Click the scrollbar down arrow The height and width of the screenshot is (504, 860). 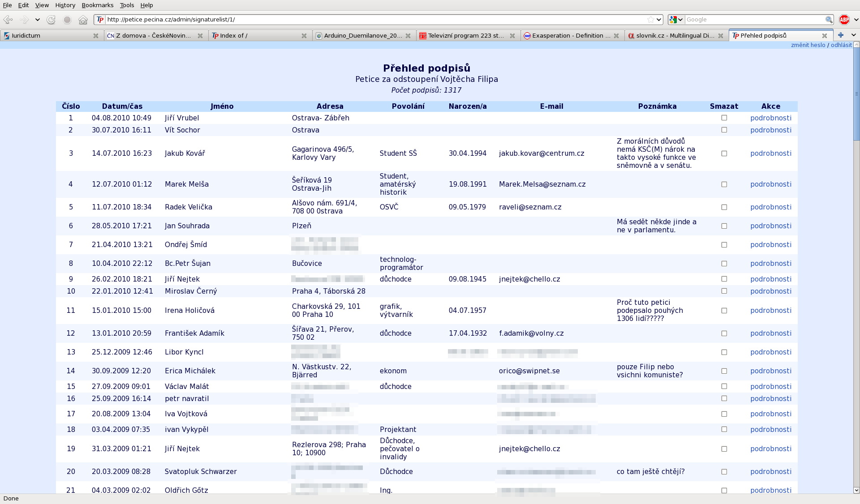[856, 490]
